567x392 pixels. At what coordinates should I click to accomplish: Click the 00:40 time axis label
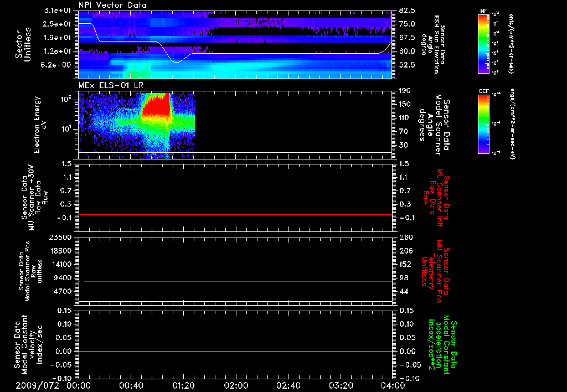click(131, 385)
